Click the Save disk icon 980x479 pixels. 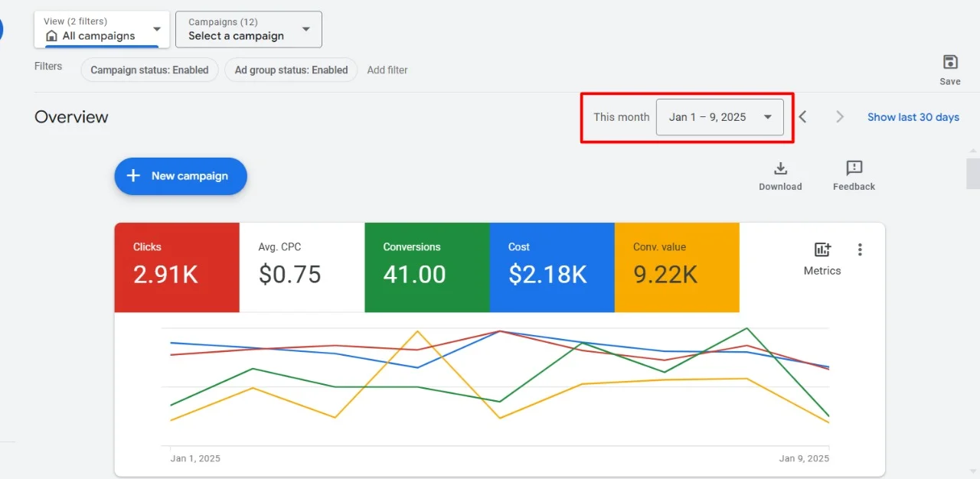tap(949, 63)
